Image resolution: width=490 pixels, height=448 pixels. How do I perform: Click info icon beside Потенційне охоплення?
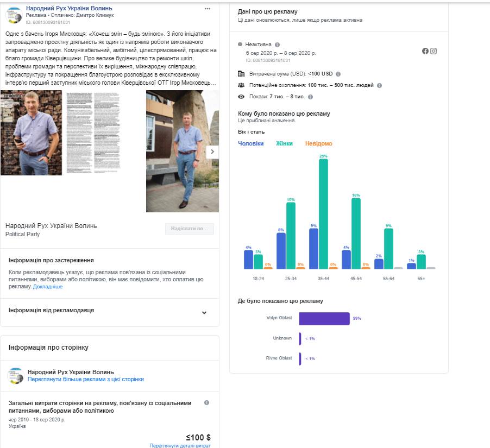[x=379, y=85]
